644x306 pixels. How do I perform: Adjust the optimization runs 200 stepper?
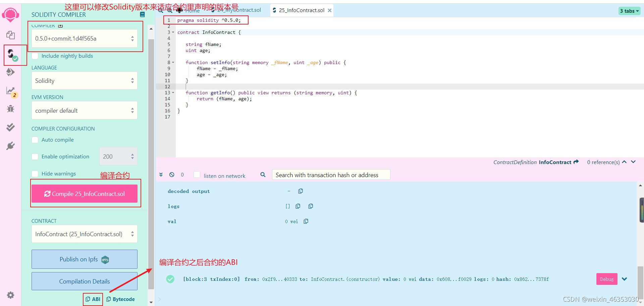118,156
